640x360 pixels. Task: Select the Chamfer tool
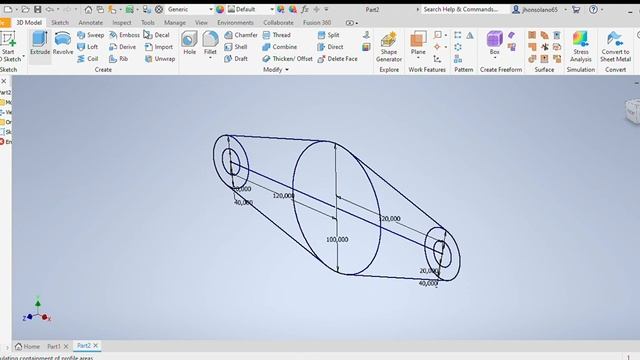241,35
